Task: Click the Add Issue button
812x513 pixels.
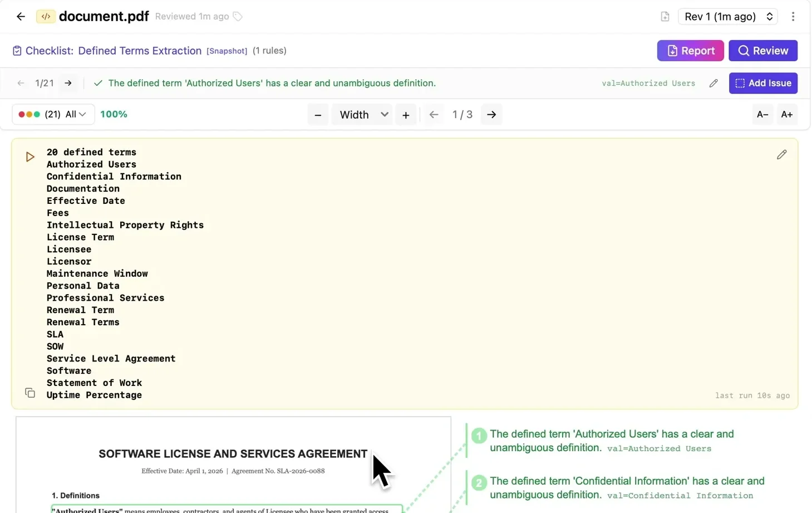Action: (763, 83)
